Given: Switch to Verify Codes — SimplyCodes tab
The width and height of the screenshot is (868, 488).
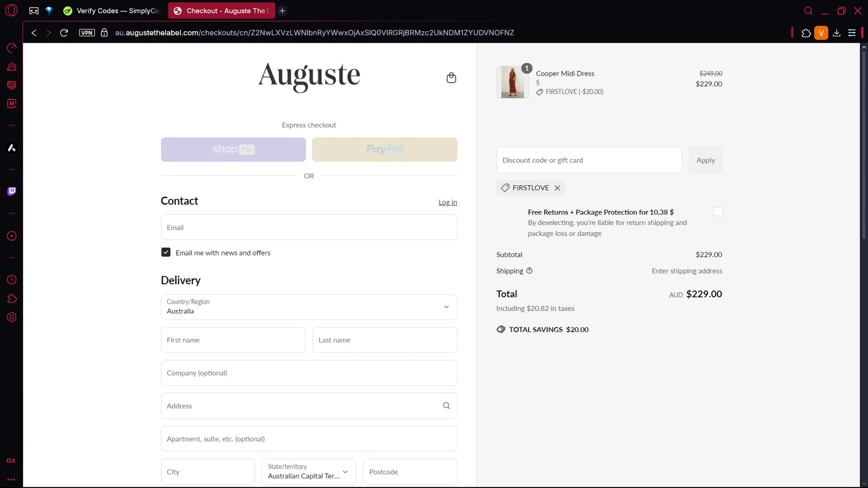Looking at the screenshot, I should tap(112, 10).
